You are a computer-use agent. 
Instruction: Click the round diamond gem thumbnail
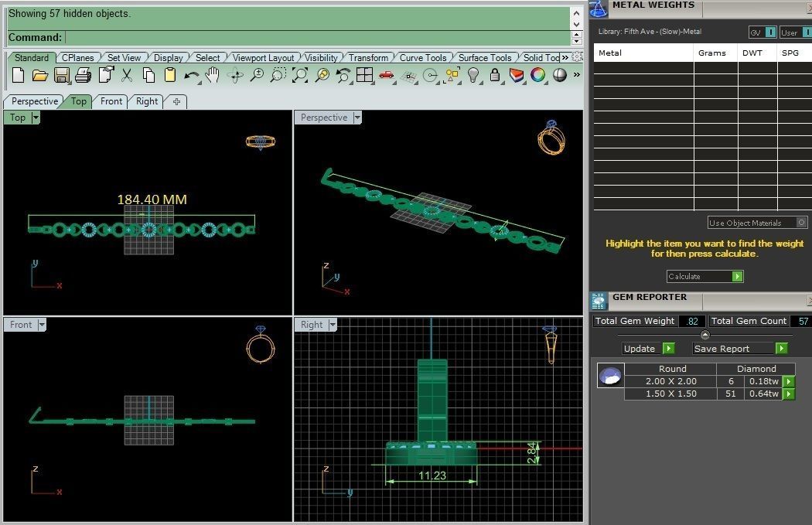tap(610, 375)
